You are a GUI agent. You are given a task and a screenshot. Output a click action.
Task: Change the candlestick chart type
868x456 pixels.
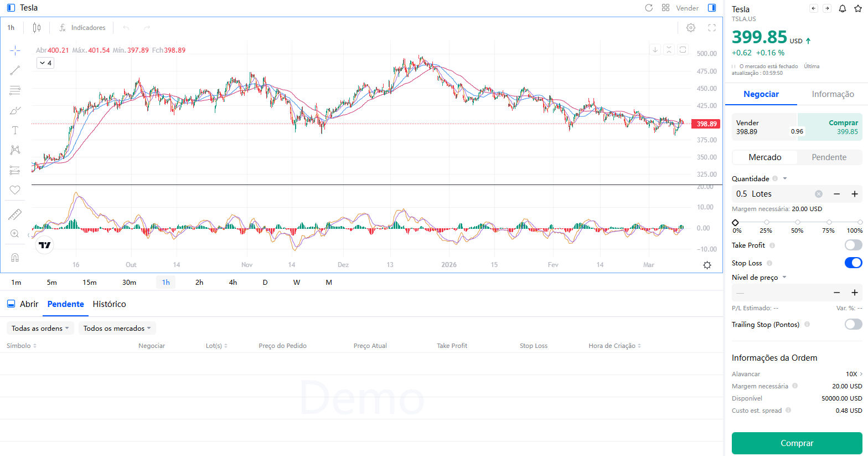(x=37, y=28)
